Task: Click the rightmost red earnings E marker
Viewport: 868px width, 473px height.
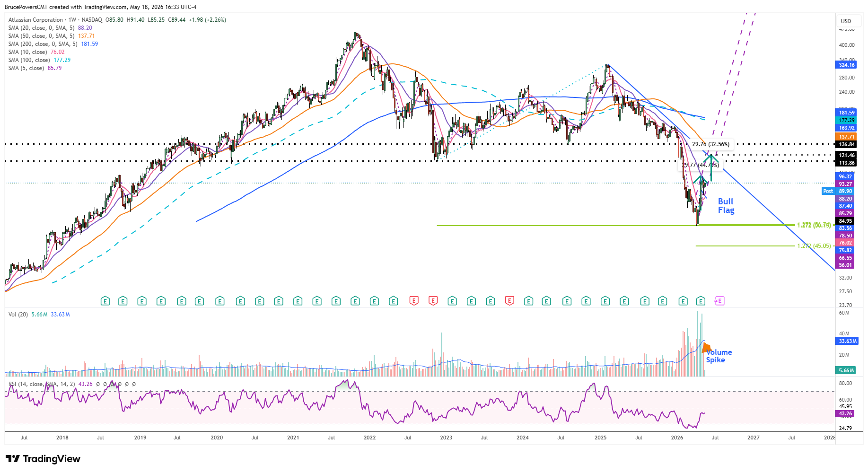Action: click(x=509, y=300)
